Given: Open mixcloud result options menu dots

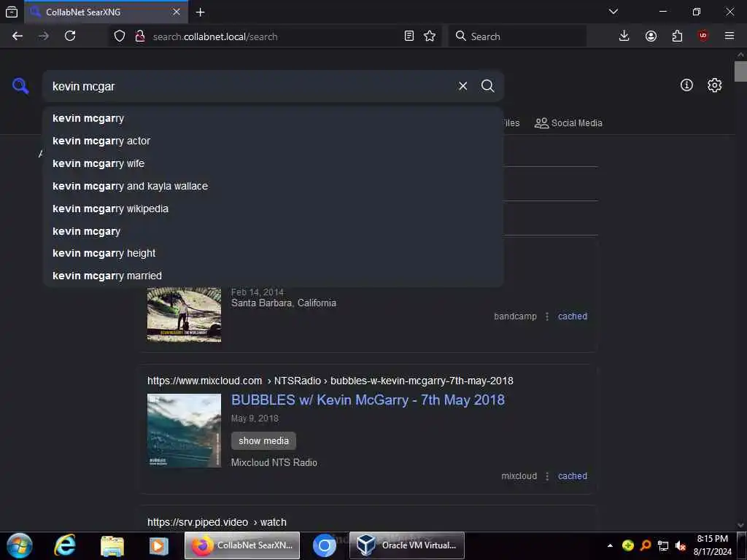Looking at the screenshot, I should click(x=547, y=475).
